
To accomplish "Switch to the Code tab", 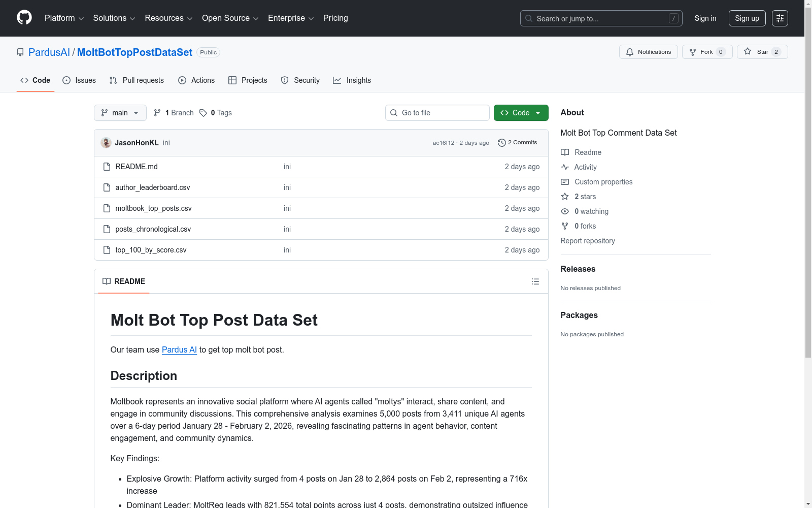I will click(36, 80).
